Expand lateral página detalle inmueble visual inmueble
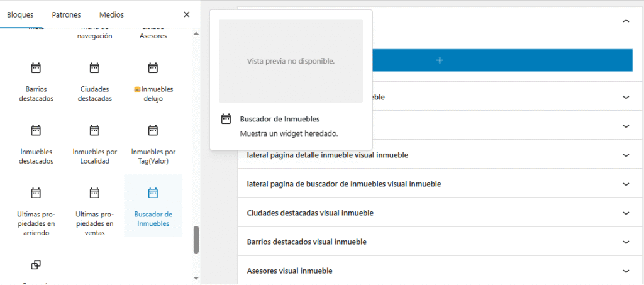644x285 pixels. [626, 155]
